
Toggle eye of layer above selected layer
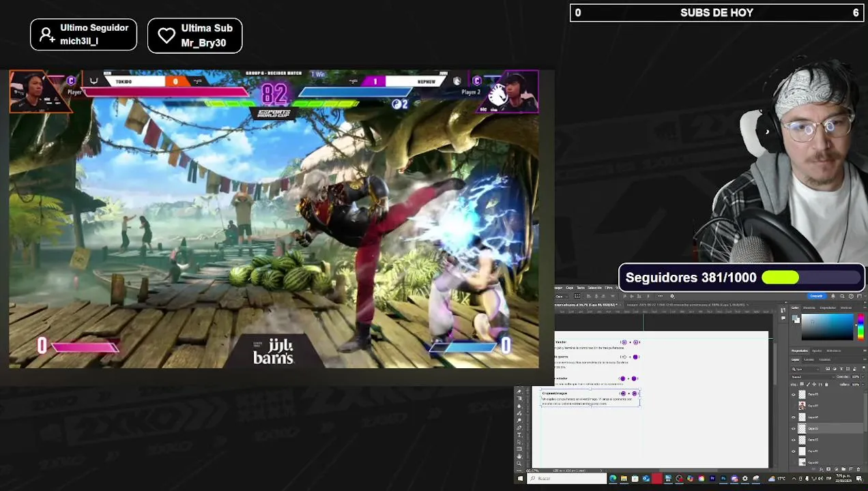[794, 417]
